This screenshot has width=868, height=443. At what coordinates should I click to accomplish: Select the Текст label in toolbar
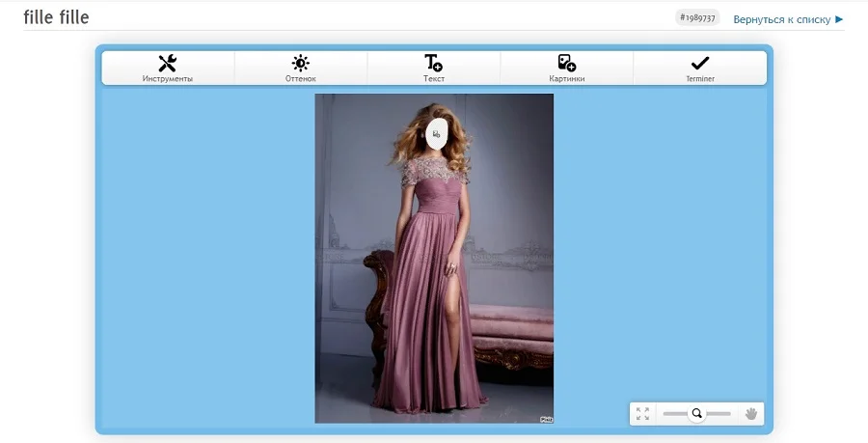pyautogui.click(x=433, y=78)
